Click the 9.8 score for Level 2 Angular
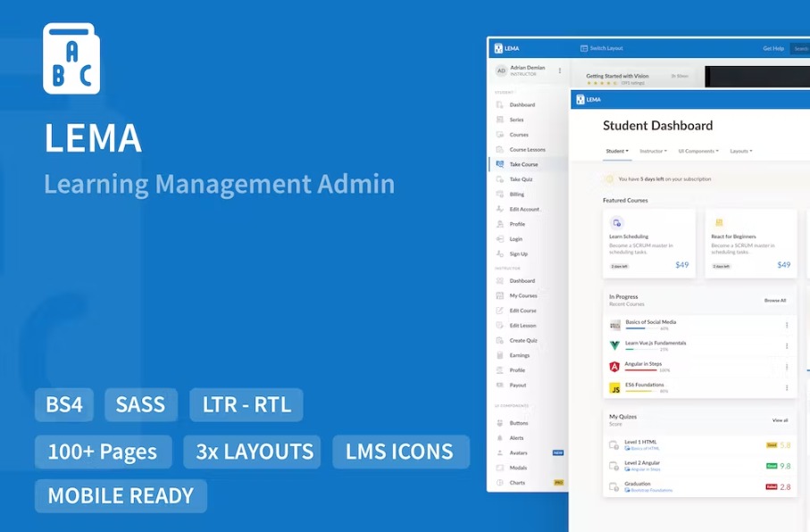Image resolution: width=810 pixels, height=532 pixels. [x=785, y=466]
